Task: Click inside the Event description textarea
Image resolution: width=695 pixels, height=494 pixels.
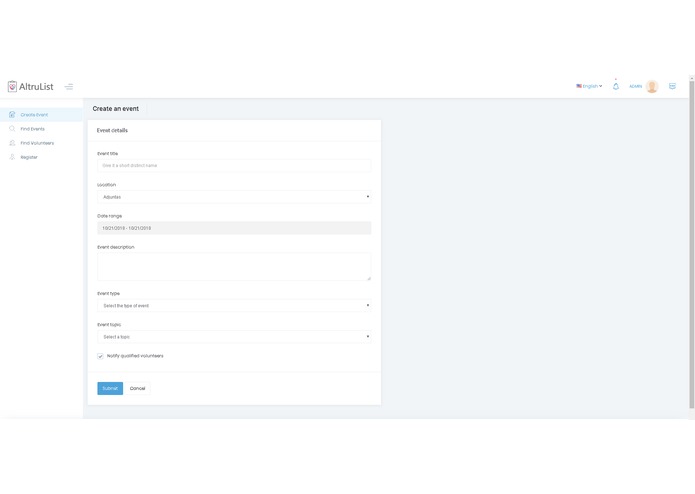Action: (234, 267)
